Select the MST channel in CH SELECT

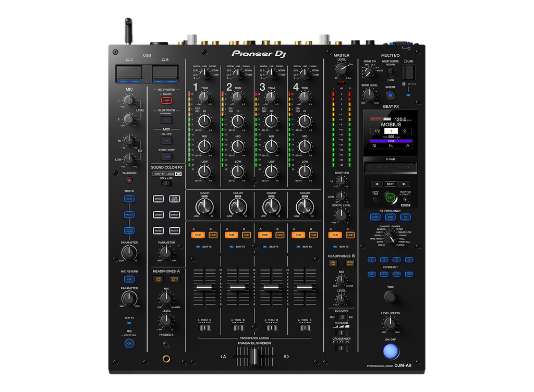[409, 274]
